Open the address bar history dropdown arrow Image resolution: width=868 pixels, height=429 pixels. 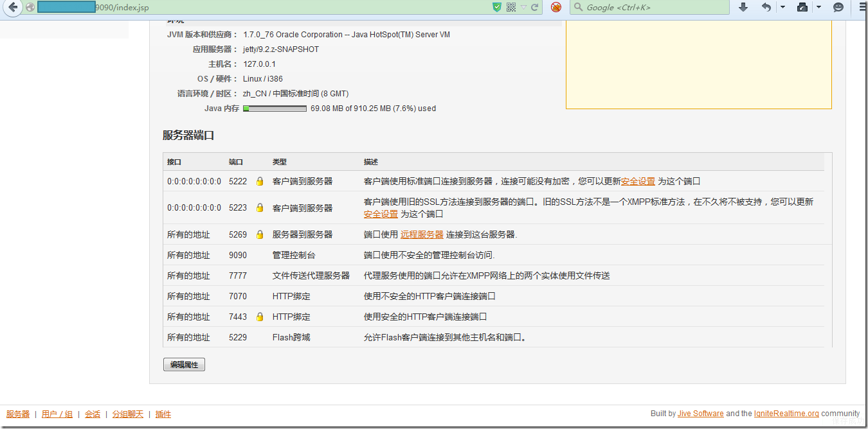[x=524, y=7]
